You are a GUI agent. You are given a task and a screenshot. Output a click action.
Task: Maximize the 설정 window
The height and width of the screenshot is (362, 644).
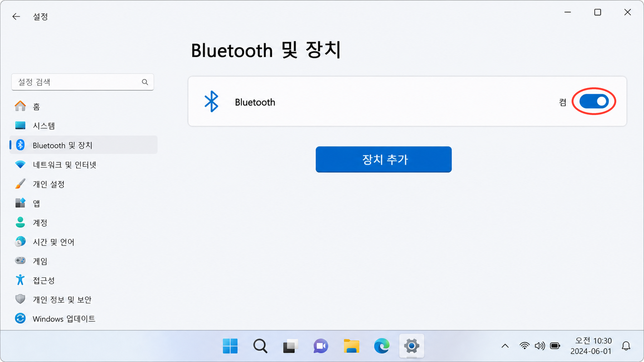pyautogui.click(x=598, y=12)
